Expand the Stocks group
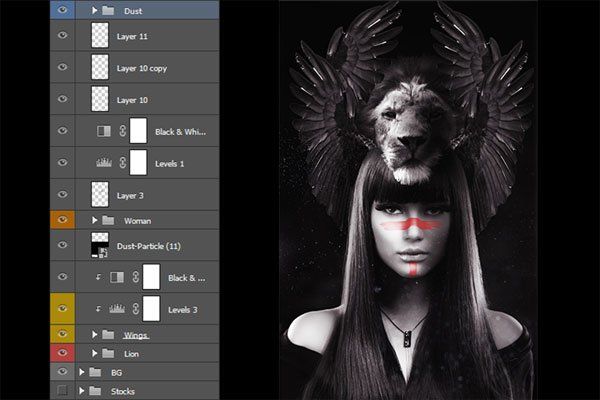Screen dimensions: 600x400 [82, 391]
